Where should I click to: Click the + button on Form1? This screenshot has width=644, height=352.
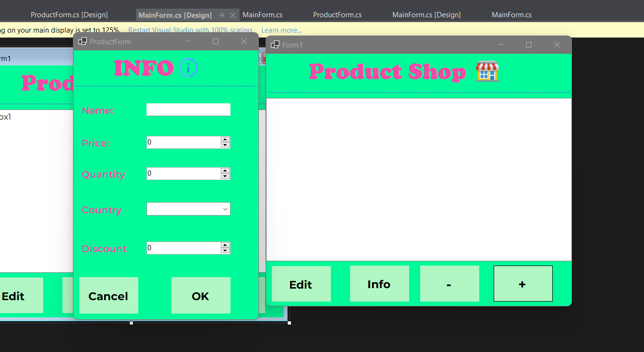pos(522,284)
